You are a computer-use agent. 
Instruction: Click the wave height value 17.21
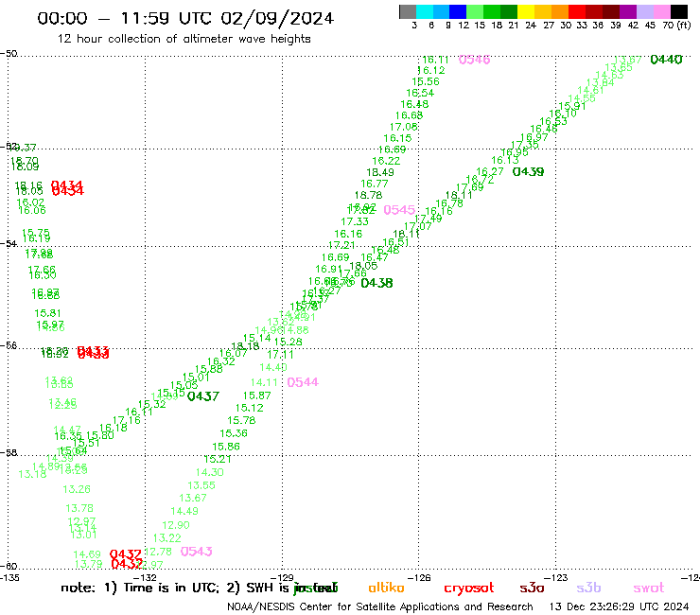pos(341,246)
